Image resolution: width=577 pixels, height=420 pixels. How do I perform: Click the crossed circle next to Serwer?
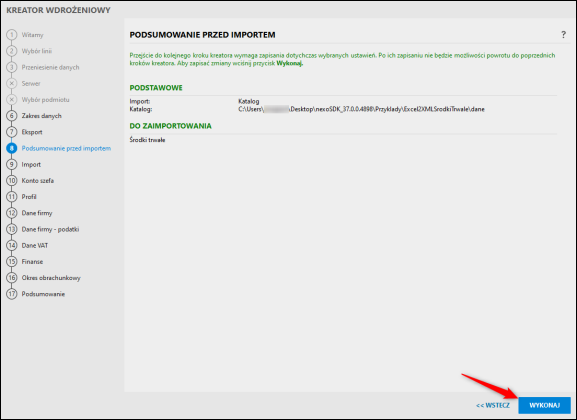click(x=12, y=84)
